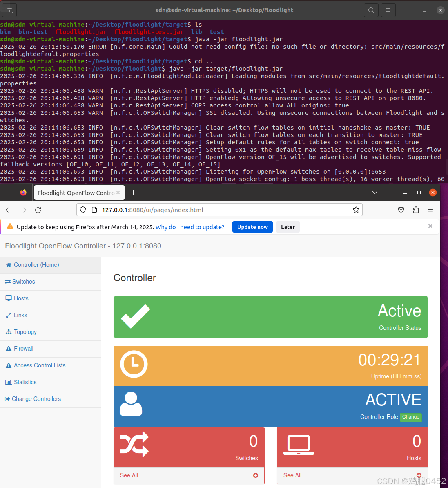
Task: Open the Firefox extensions icon
Action: coord(416,210)
